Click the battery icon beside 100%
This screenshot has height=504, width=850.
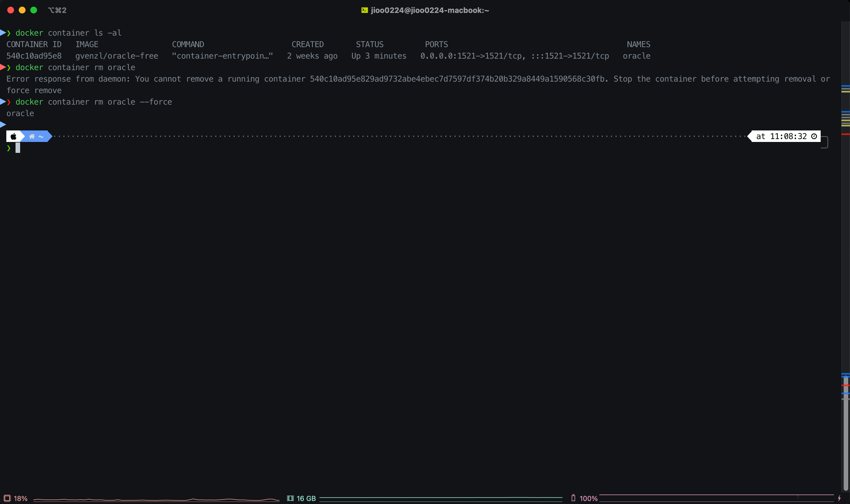coord(573,498)
